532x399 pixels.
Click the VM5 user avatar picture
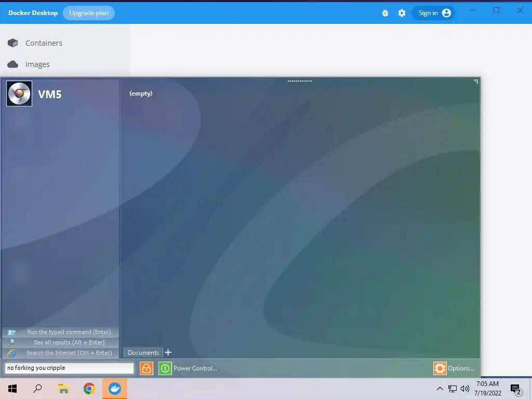[19, 94]
